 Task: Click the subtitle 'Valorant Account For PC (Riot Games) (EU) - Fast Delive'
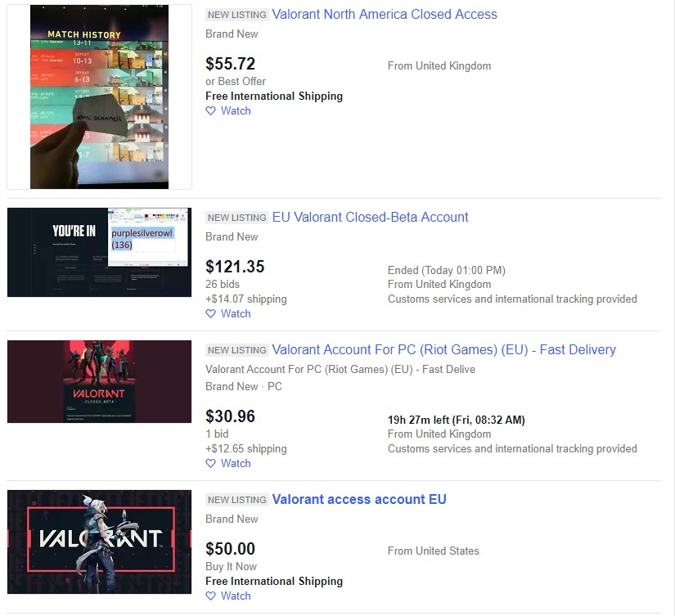[x=340, y=369]
